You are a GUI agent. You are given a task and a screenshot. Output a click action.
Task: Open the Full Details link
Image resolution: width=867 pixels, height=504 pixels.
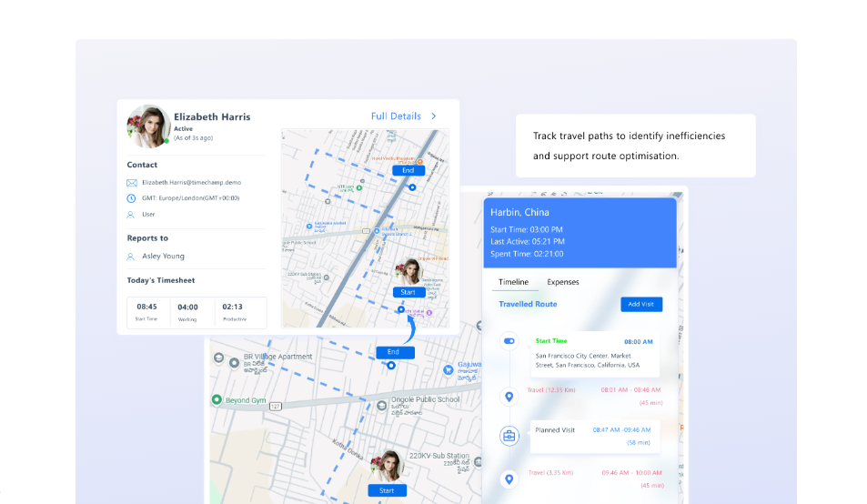pos(396,116)
